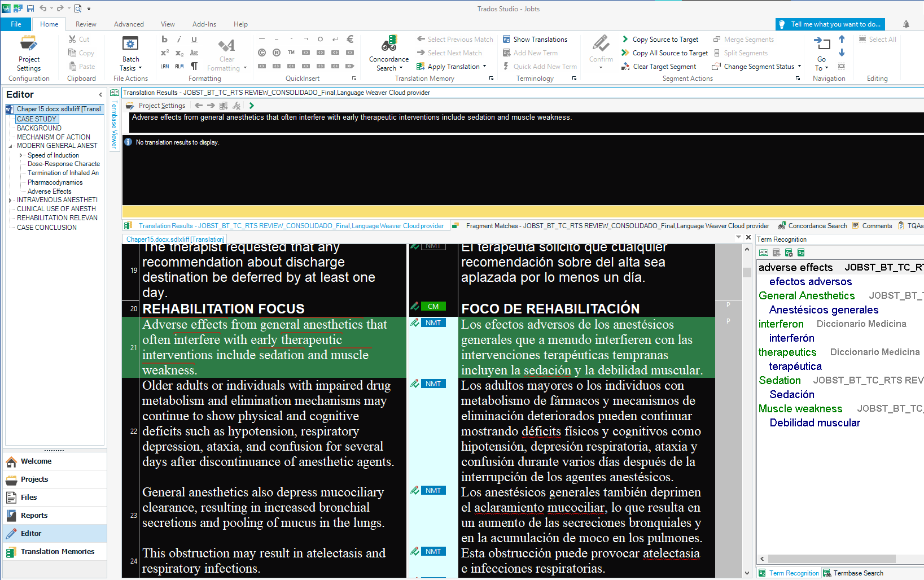Click the NMT status of segment 22
The height and width of the screenshot is (580, 924).
[433, 384]
